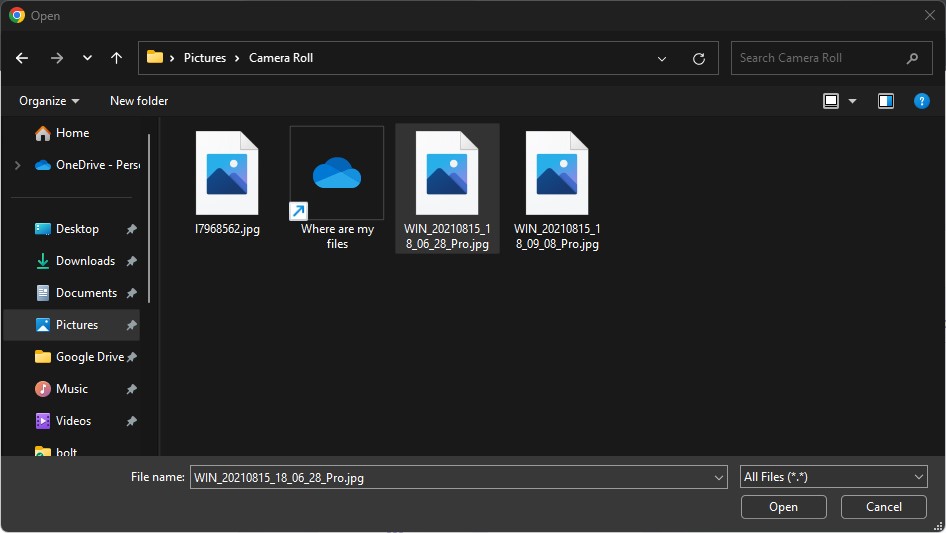The height and width of the screenshot is (533, 946).
Task: Expand the OneDrive tree node
Action: tap(17, 165)
